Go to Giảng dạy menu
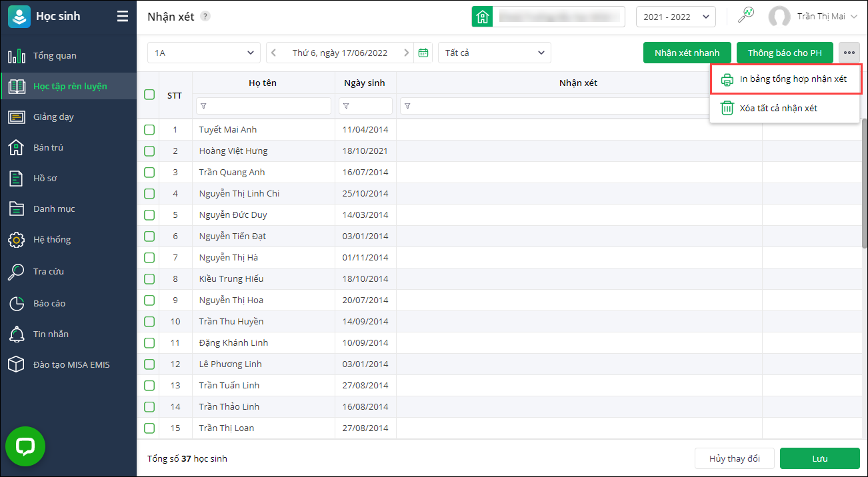Viewport: 868px width, 477px height. coord(68,117)
